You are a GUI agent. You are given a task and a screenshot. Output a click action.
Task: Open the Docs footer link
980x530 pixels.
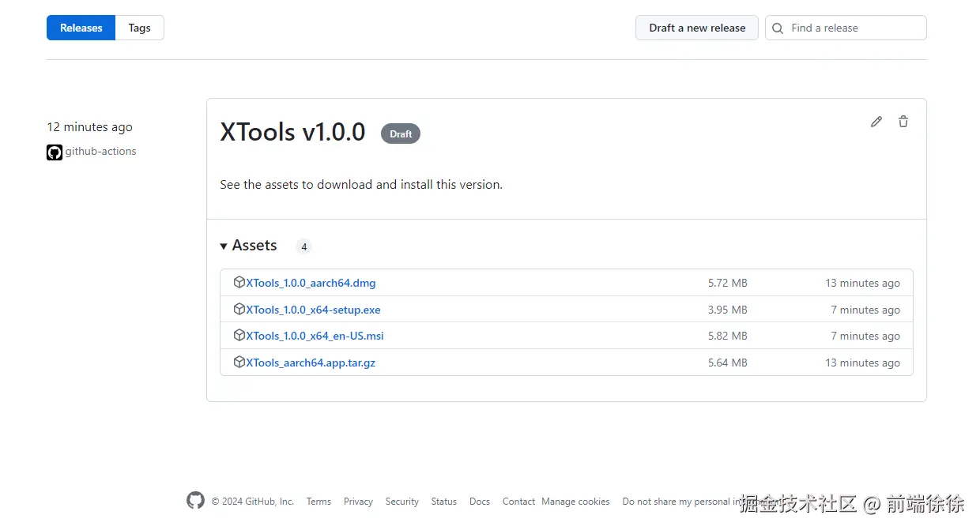[x=480, y=502]
